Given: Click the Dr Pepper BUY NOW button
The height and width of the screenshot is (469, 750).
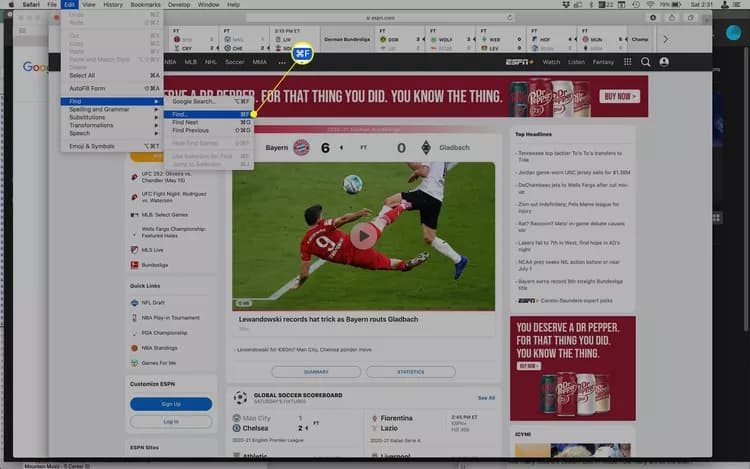Looking at the screenshot, I should (x=619, y=97).
